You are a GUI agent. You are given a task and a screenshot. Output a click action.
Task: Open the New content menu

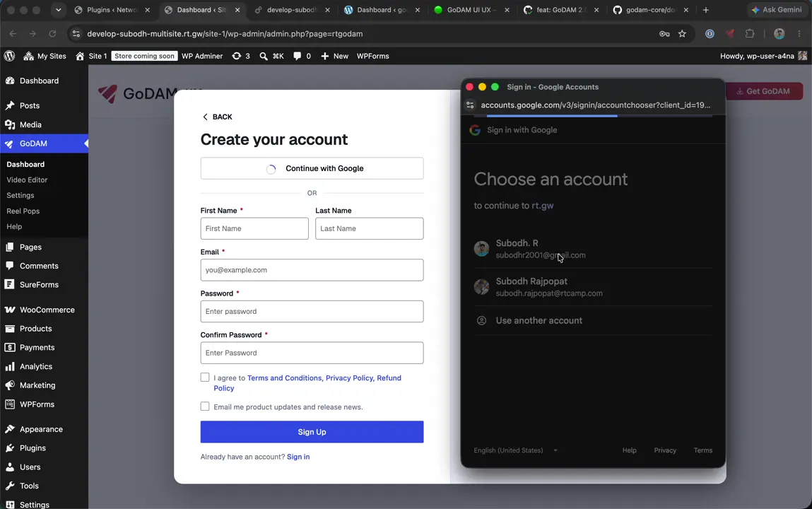[334, 56]
